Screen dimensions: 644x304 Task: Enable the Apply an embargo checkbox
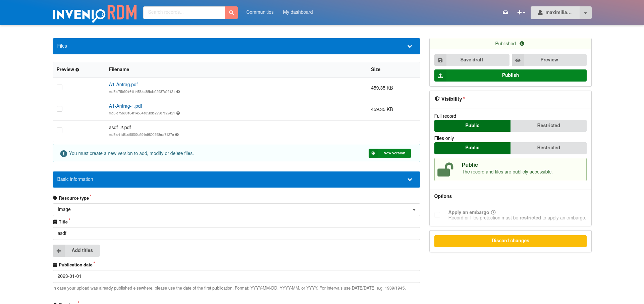[437, 215]
